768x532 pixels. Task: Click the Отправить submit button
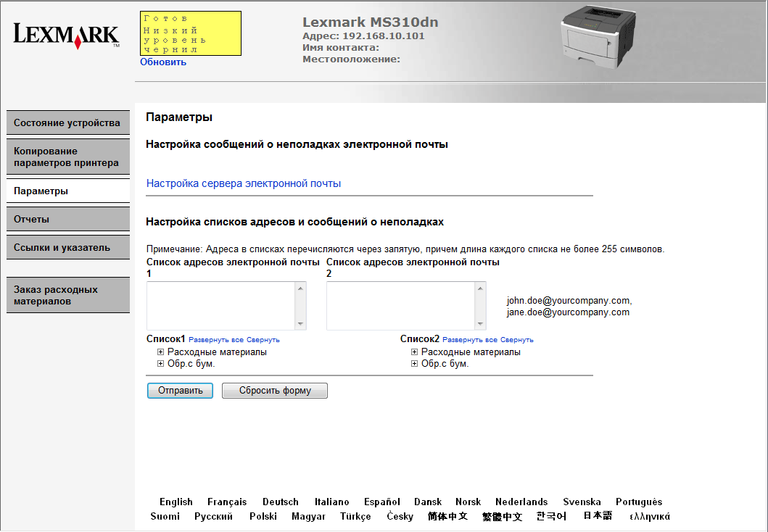[x=181, y=391]
